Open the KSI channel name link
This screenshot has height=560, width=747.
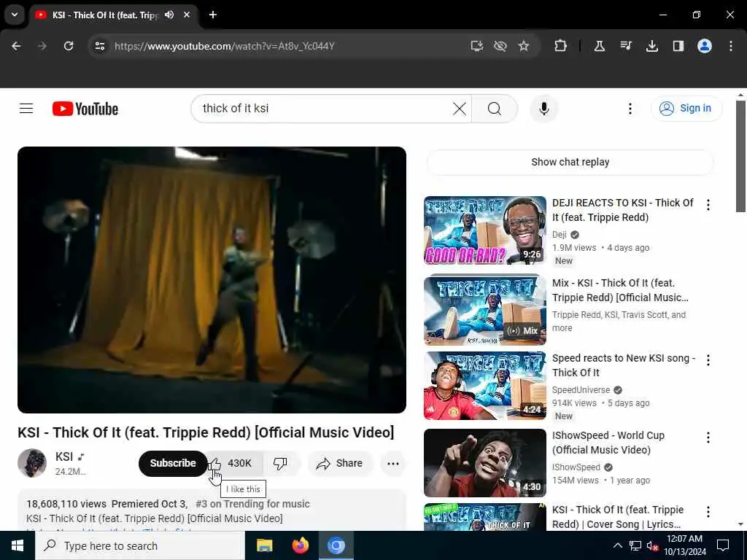point(64,456)
